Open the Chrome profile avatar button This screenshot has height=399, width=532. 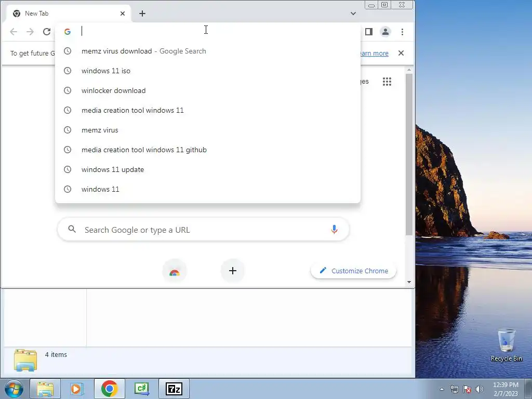pos(385,32)
